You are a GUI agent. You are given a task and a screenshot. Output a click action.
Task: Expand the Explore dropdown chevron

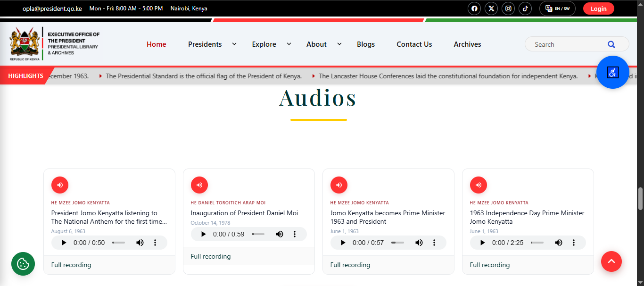coord(289,44)
